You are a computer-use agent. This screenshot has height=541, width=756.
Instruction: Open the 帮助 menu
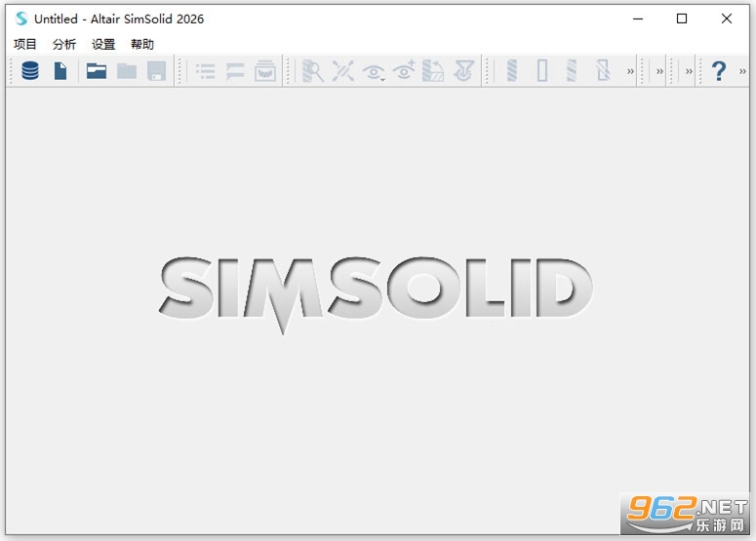[x=142, y=44]
